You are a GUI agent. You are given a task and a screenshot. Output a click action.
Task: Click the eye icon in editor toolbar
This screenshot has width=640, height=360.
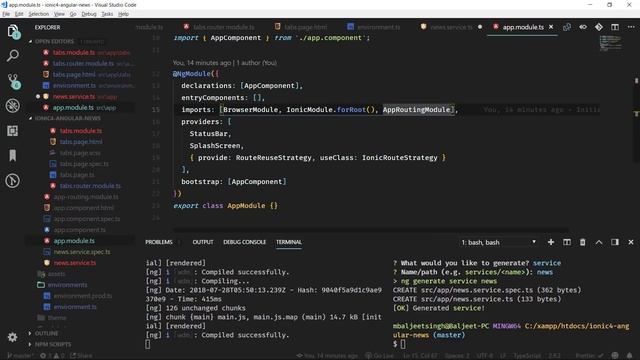point(583,27)
